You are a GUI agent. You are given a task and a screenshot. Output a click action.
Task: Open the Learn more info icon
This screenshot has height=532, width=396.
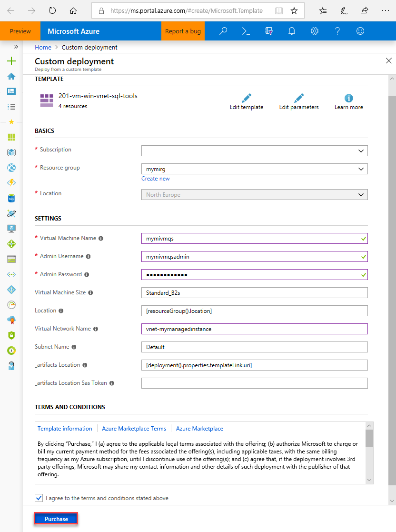coord(348,98)
